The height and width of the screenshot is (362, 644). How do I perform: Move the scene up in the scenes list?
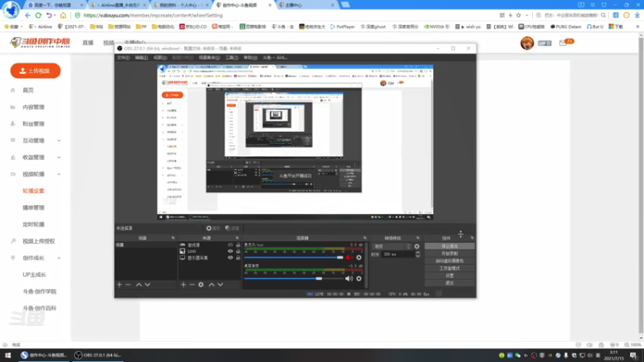[x=138, y=285]
